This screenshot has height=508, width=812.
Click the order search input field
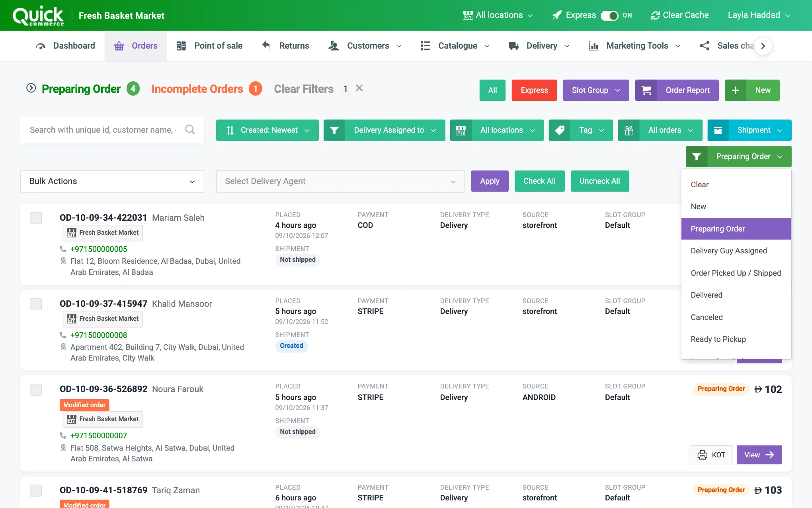pos(103,130)
